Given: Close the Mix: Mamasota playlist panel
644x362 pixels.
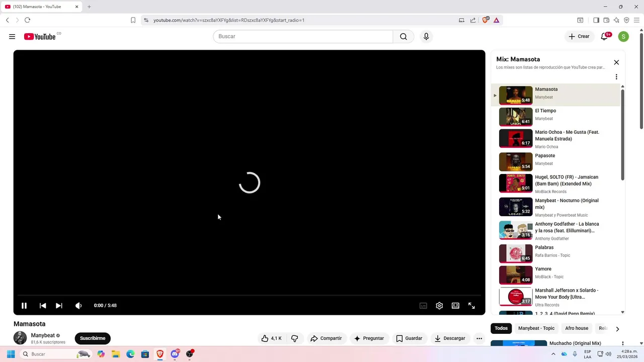Looking at the screenshot, I should [x=616, y=62].
